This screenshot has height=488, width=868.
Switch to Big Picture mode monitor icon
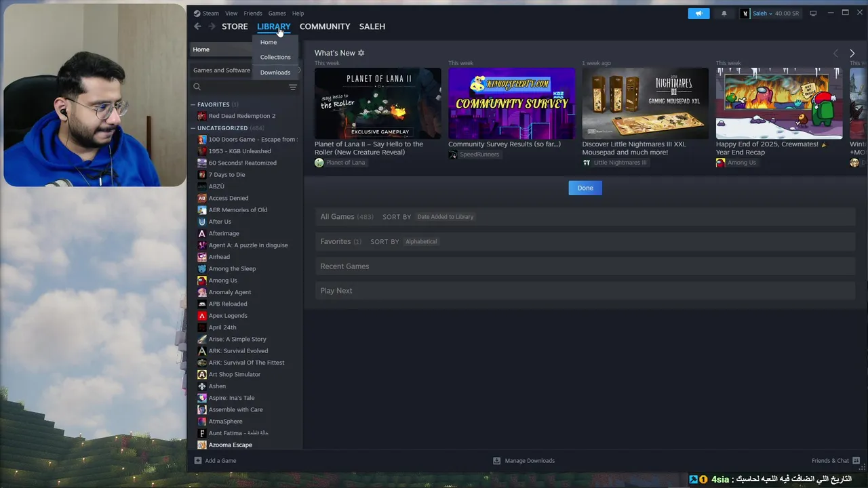pyautogui.click(x=813, y=14)
